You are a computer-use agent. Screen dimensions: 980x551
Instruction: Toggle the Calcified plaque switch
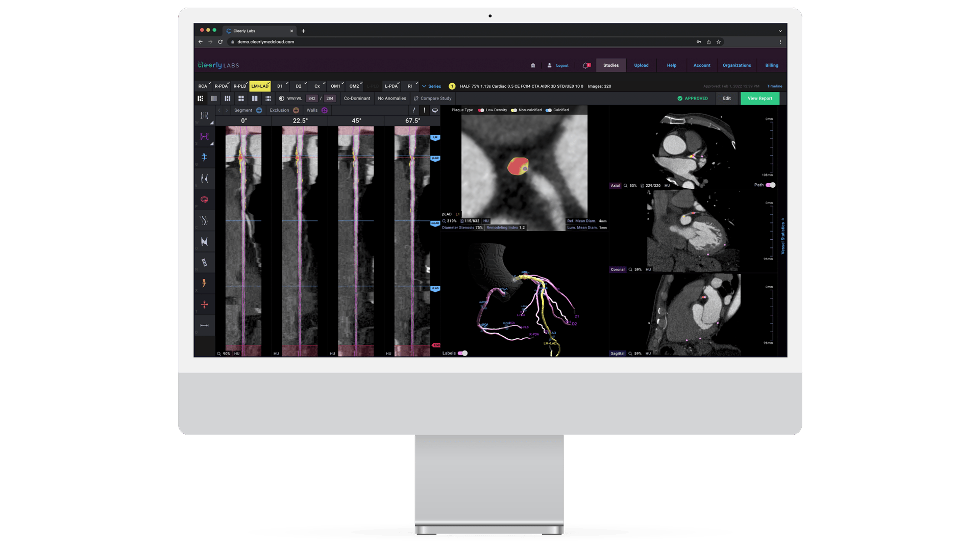pos(548,110)
